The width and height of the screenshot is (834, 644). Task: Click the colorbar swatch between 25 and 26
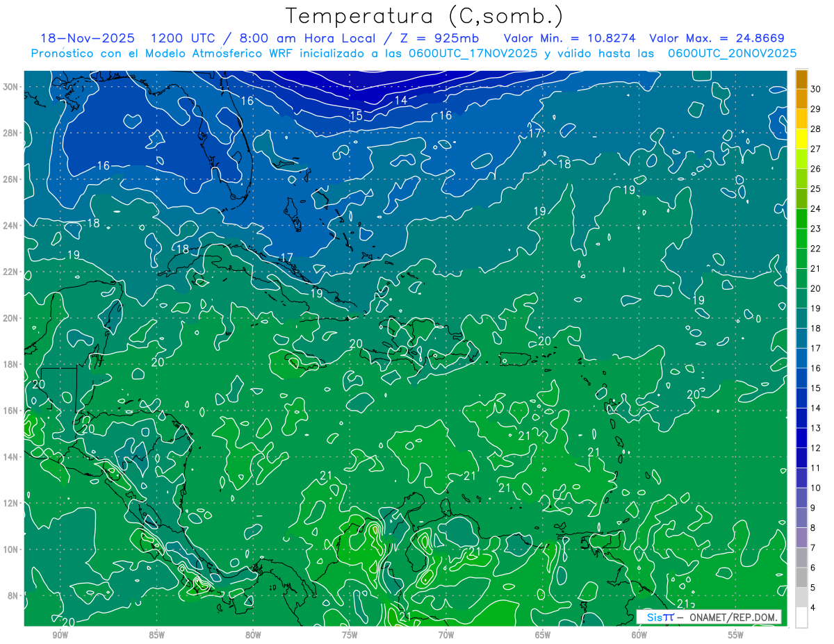coord(801,179)
